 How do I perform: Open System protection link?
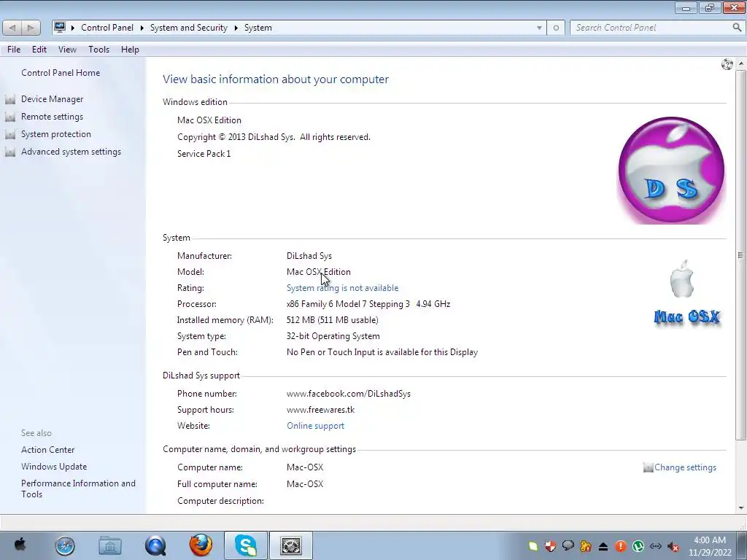point(55,134)
